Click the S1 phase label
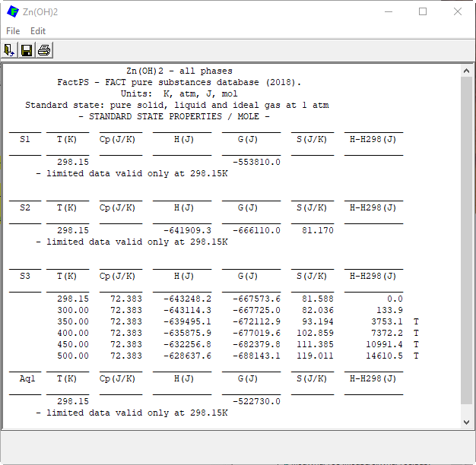 (x=25, y=139)
